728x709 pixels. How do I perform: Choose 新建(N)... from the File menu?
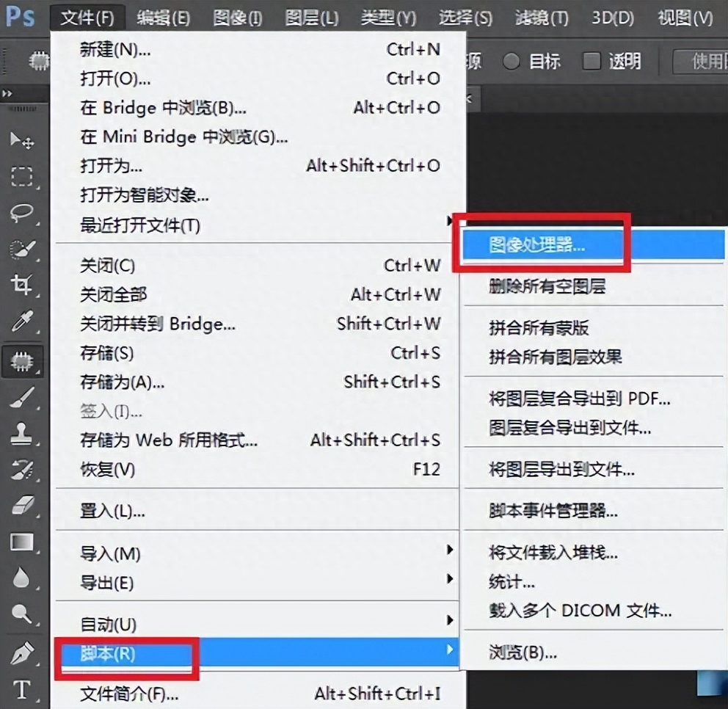(x=258, y=49)
